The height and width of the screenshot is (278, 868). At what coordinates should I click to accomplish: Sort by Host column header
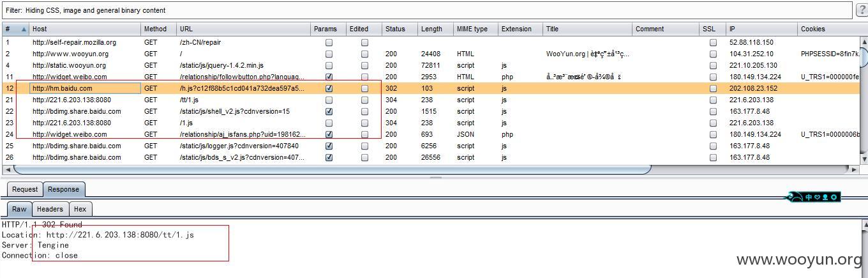click(86, 29)
